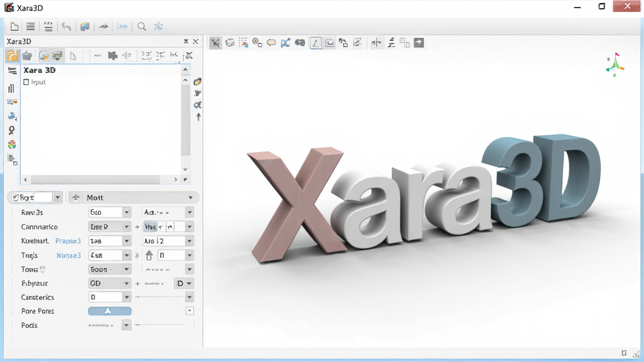
Task: Click the four-line list icon in top toolbar
Action: coord(30,26)
